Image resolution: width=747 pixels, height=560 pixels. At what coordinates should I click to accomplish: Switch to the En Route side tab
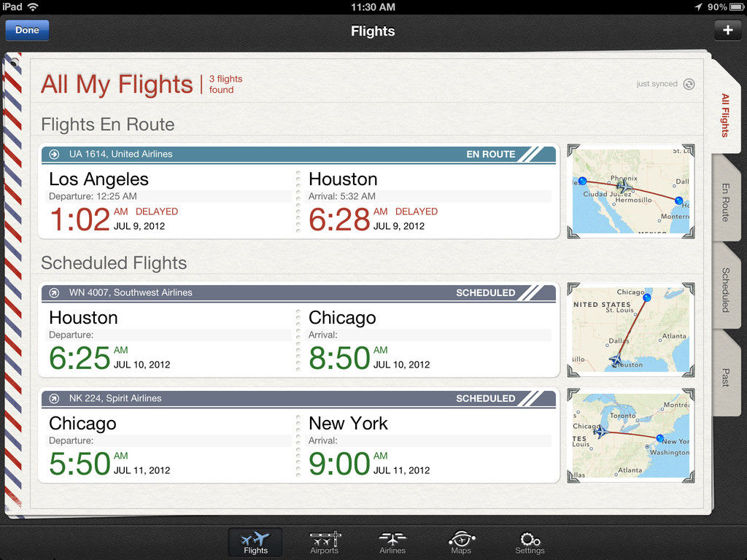[726, 202]
